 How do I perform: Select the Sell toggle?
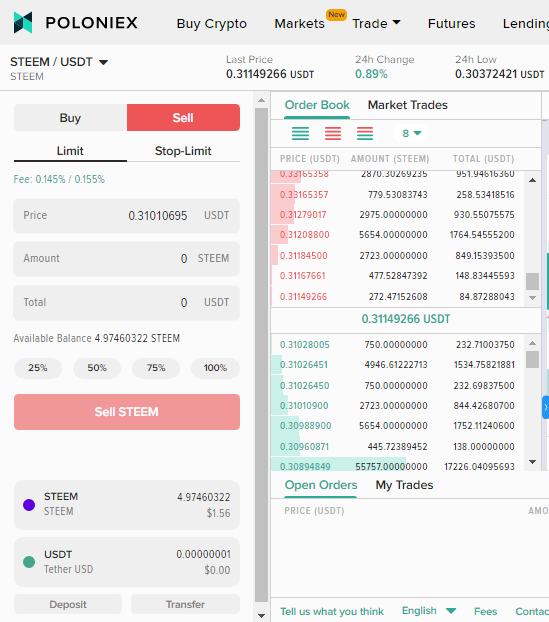(183, 118)
